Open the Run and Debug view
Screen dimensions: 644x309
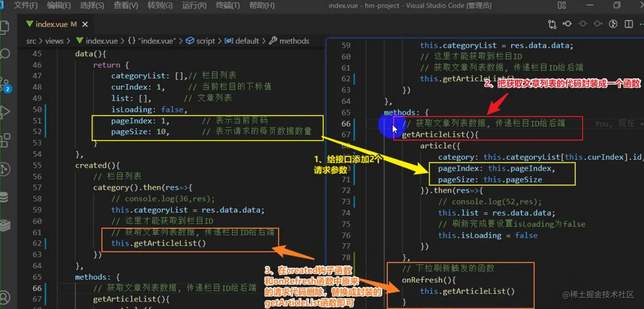[x=4, y=112]
